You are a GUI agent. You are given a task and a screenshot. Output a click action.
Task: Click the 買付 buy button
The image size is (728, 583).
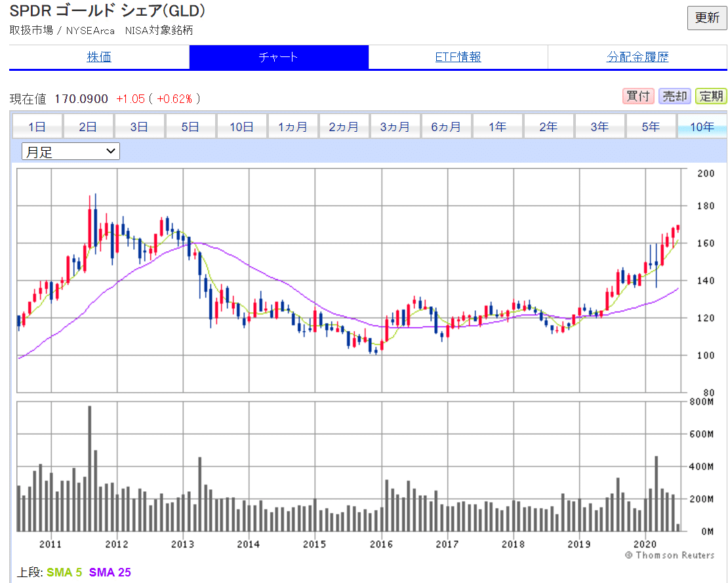(638, 96)
